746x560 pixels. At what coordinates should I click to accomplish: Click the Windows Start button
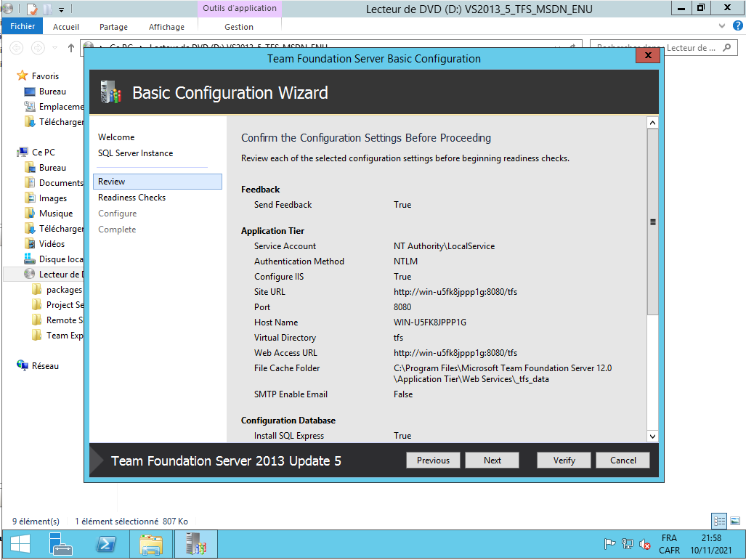(20, 544)
